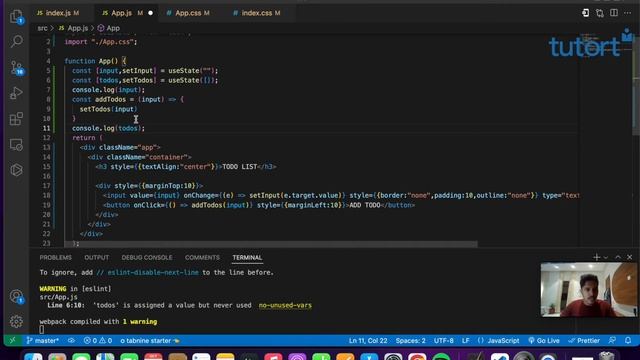The height and width of the screenshot is (360, 640).
Task: Open the Explorer view in activity bar
Action: coord(16,16)
